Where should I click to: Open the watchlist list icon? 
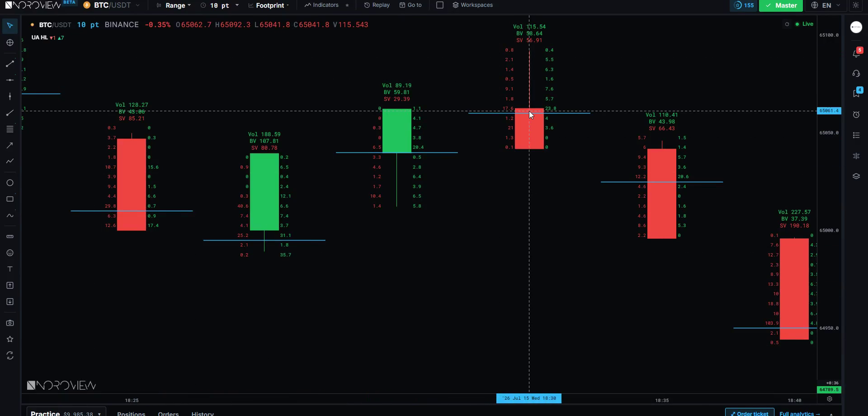coord(856,135)
